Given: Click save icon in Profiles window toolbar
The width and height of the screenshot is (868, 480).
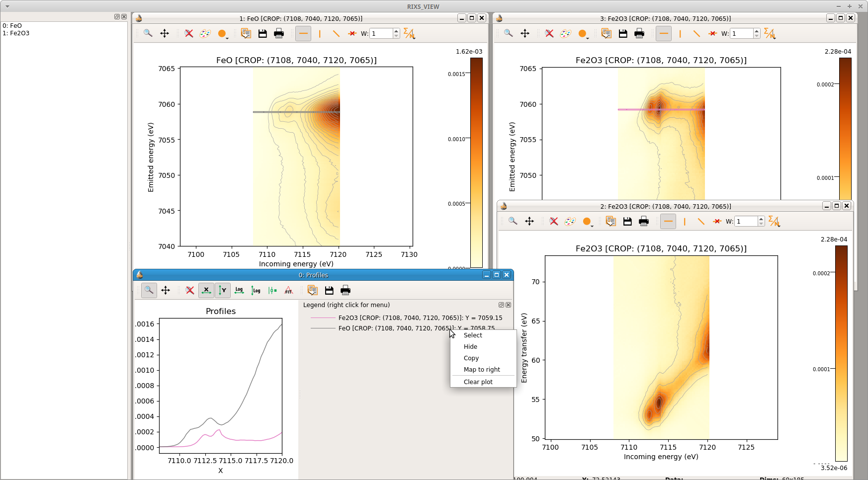Looking at the screenshot, I should [329, 291].
